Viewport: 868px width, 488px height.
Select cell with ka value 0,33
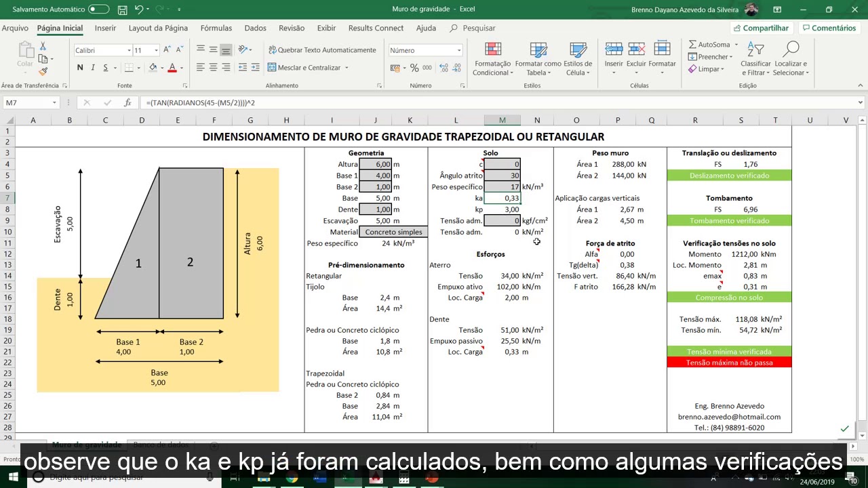point(502,198)
